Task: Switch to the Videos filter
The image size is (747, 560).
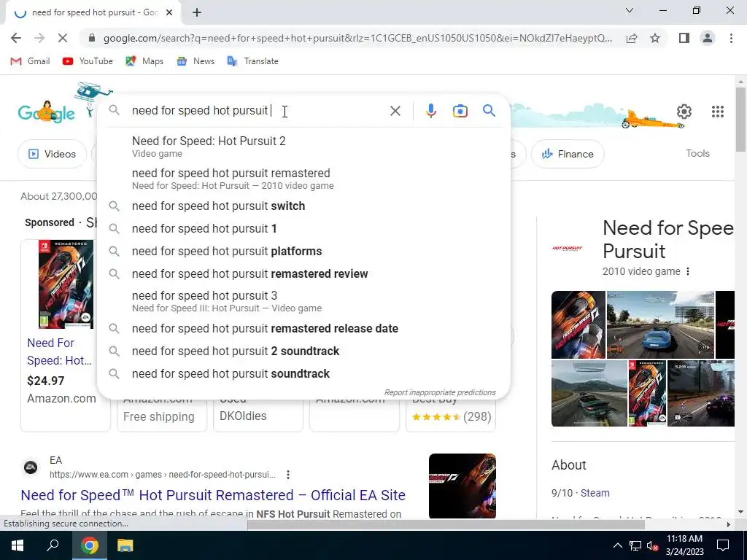Action: (52, 154)
